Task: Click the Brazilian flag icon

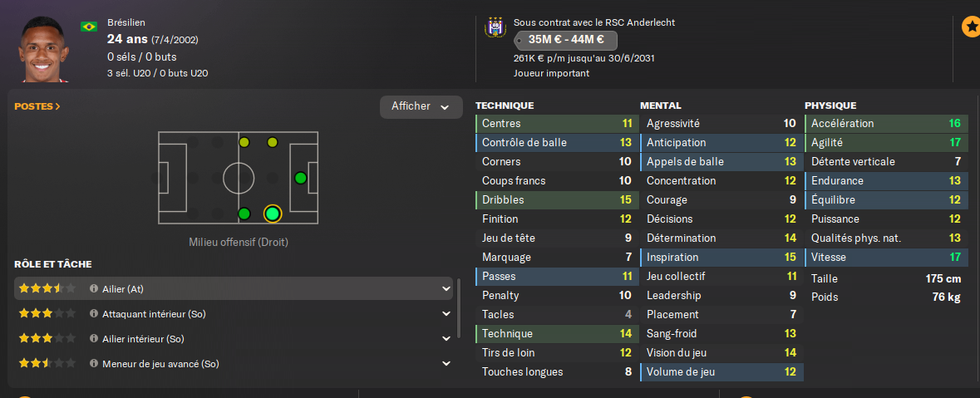Action: tap(88, 27)
